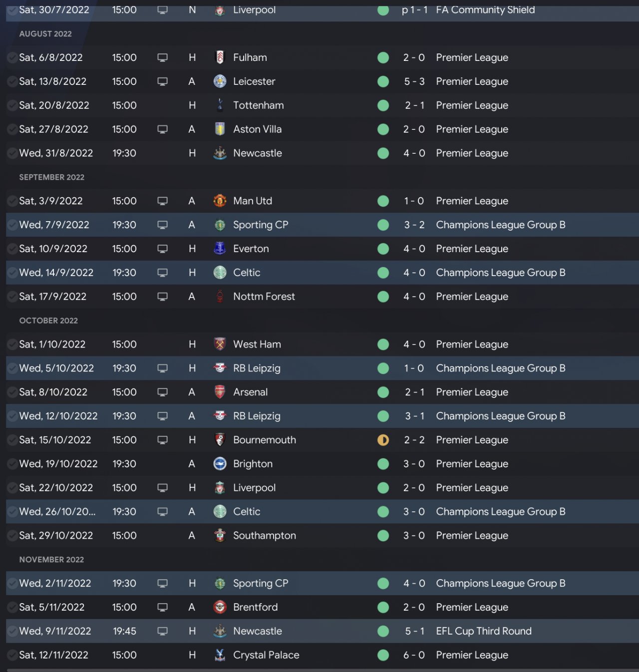Click the yellow draw indicator for Bournemouth
Viewport: 639px width, 672px height.
point(383,440)
